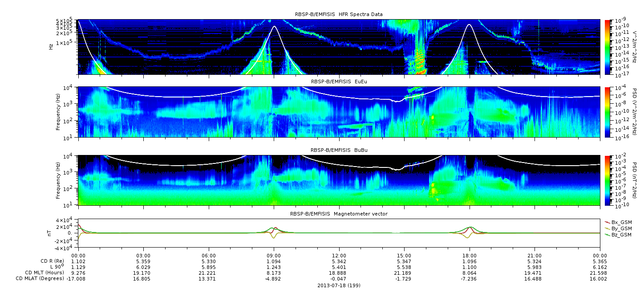Click the EuEu panel color bar
The image size is (644, 293).
pyautogui.click(x=608, y=112)
